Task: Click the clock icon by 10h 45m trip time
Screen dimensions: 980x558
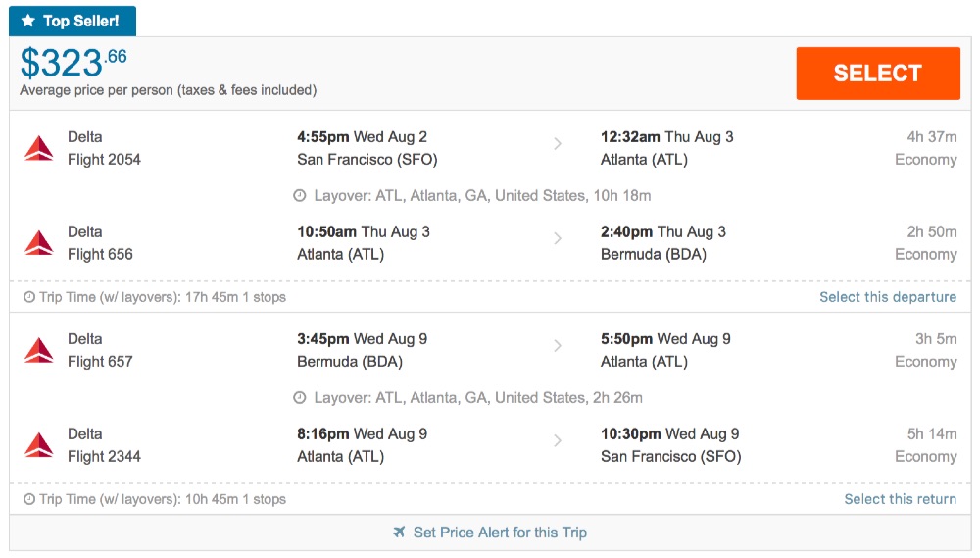Action: click(29, 499)
